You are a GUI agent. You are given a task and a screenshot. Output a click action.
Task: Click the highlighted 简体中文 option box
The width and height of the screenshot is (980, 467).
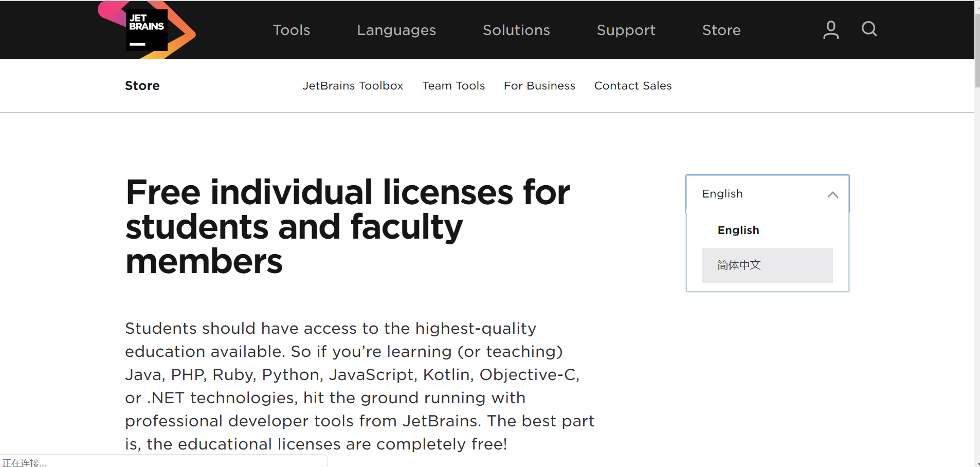click(x=767, y=265)
